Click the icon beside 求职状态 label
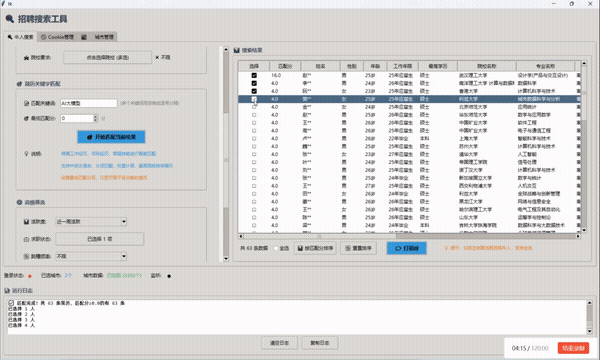 click(26, 239)
